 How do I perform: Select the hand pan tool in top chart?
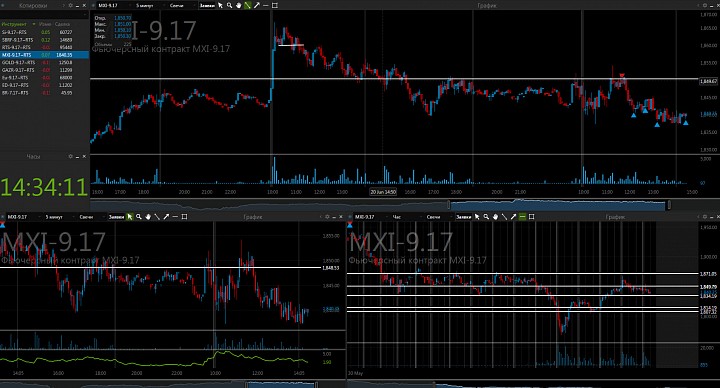[x=238, y=6]
